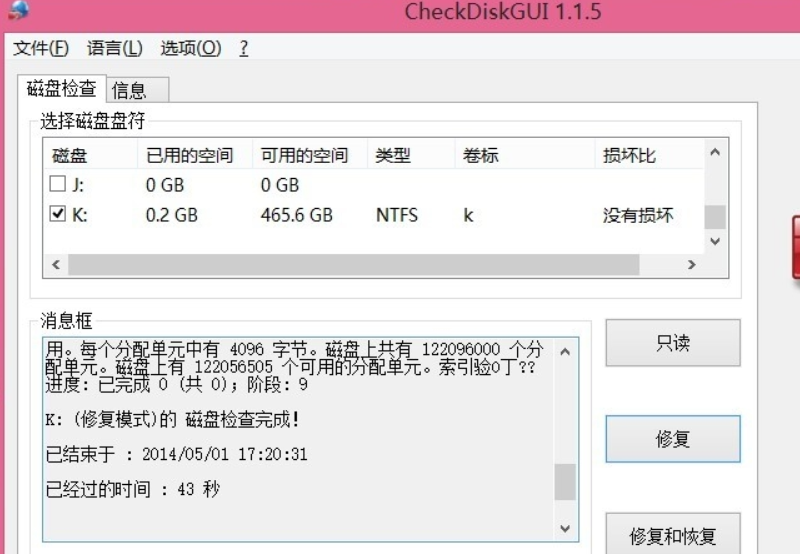Click the message box vertical scrollbar thumb
Viewport: 800px width, 554px height.
566,482
